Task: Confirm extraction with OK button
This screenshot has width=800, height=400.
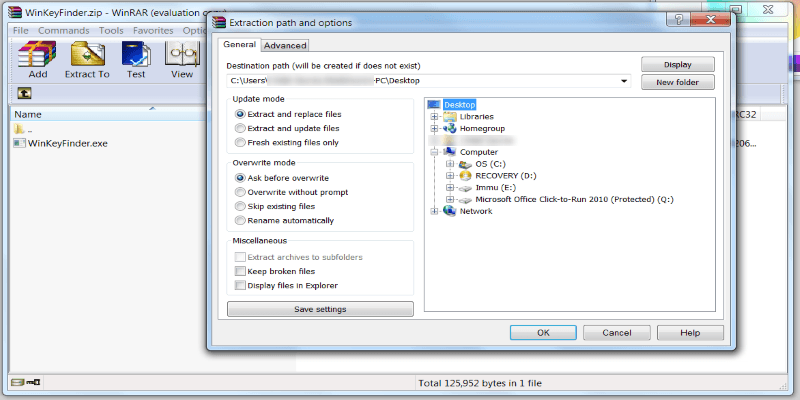Action: click(543, 333)
